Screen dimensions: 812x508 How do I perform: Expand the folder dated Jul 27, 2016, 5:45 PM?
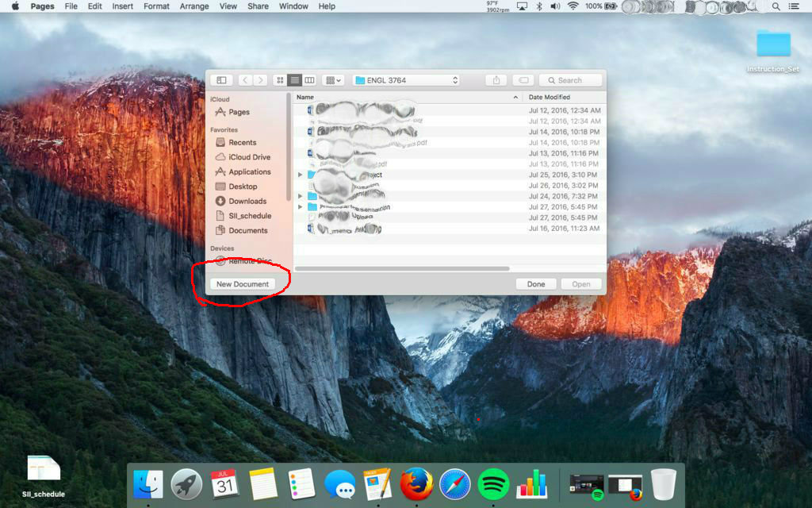coord(300,207)
